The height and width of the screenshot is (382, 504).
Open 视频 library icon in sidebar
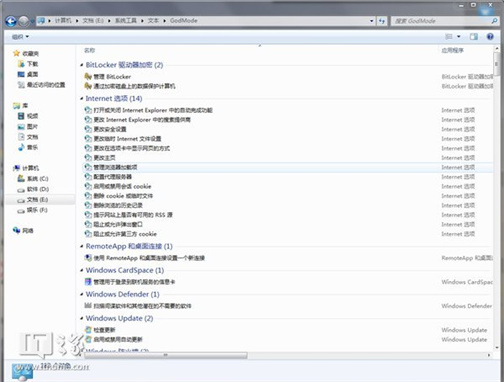click(x=21, y=116)
